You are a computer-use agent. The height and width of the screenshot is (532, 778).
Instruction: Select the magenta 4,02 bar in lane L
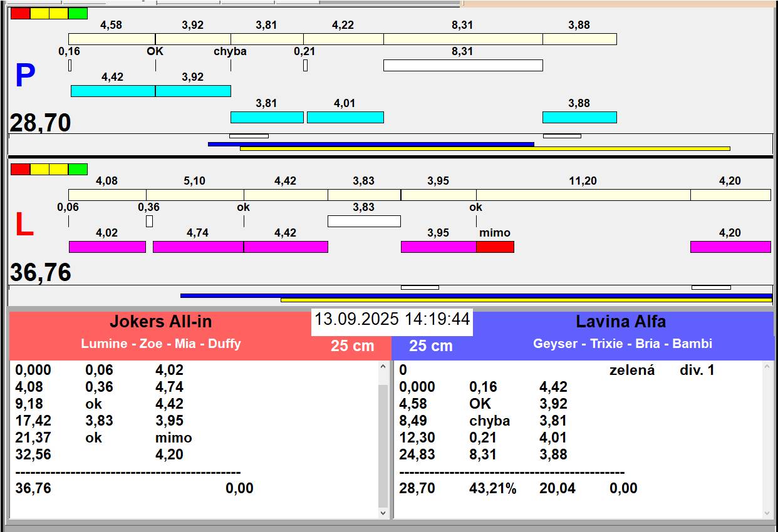pyautogui.click(x=107, y=247)
